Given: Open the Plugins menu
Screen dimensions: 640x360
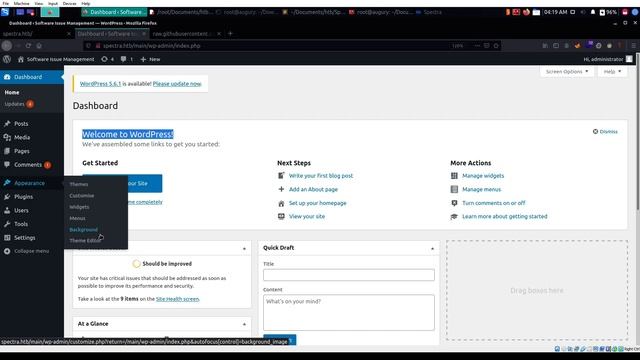Looking at the screenshot, I should [24, 197].
